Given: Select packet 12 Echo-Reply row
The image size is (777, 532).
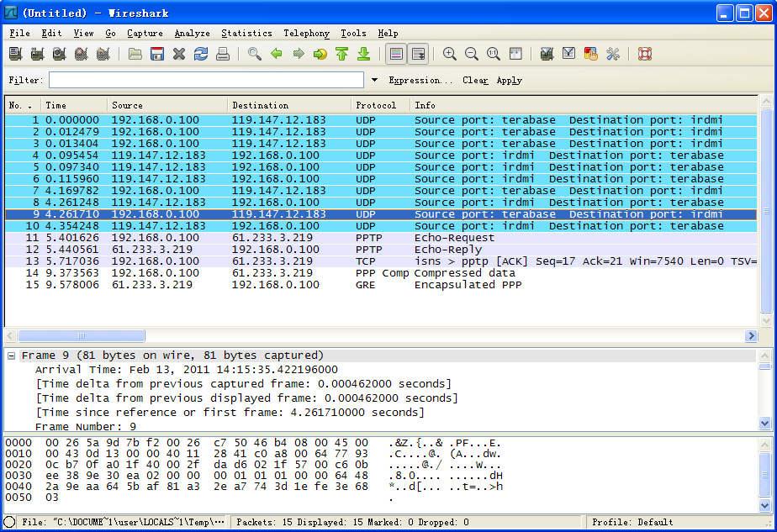Looking at the screenshot, I should click(381, 250).
